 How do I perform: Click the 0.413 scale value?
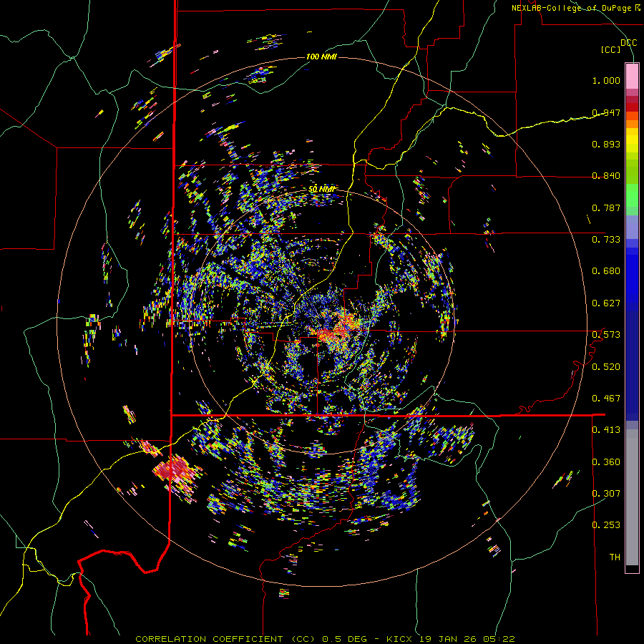point(606,430)
